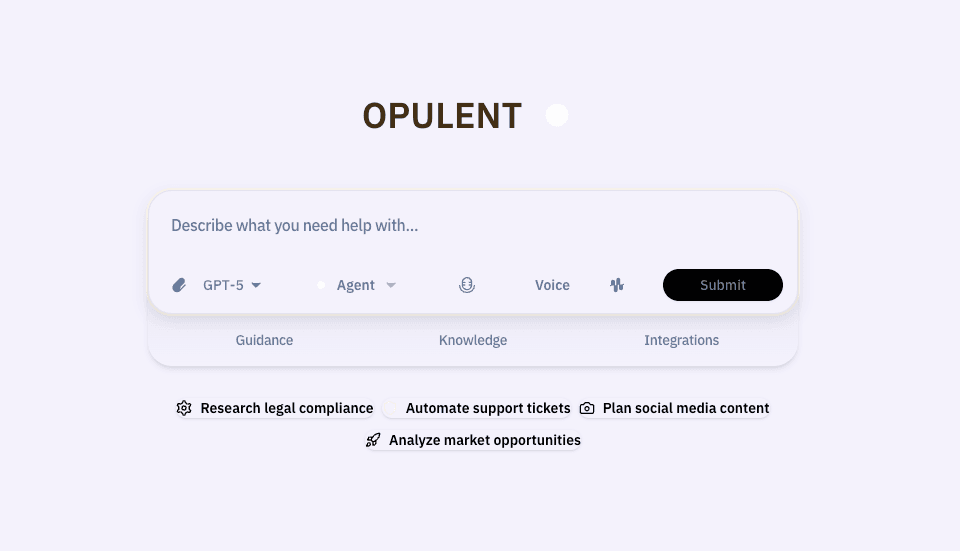Pick the Analyze market opportunities suggestion
960x551 pixels.
click(x=484, y=440)
